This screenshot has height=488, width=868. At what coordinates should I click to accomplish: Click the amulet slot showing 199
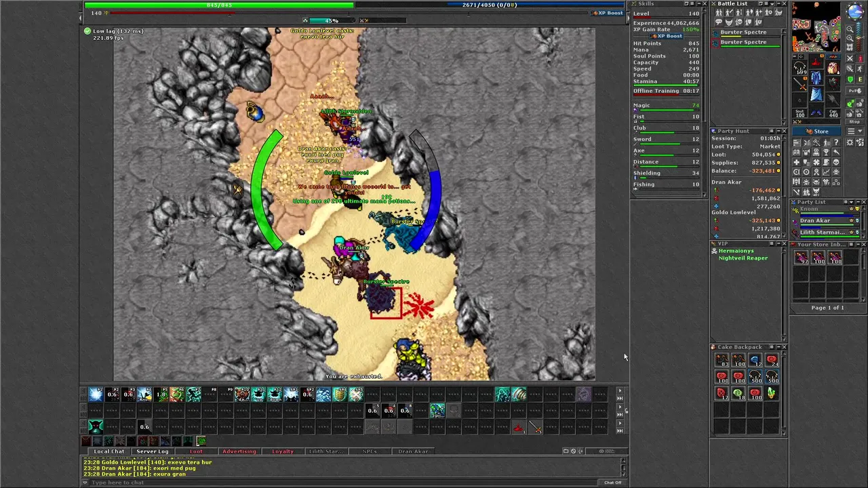pyautogui.click(x=800, y=68)
